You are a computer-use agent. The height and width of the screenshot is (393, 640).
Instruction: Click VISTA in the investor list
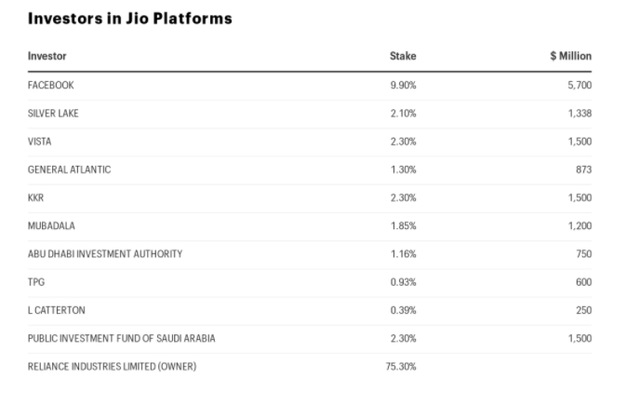40,142
